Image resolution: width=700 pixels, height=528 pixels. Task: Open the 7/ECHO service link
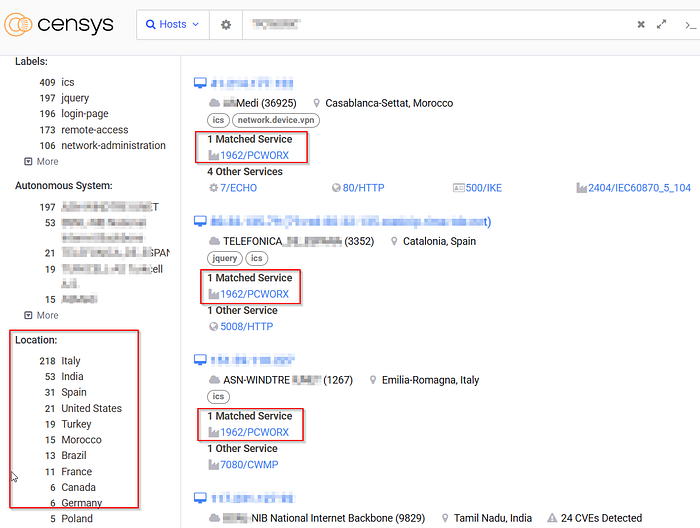238,188
